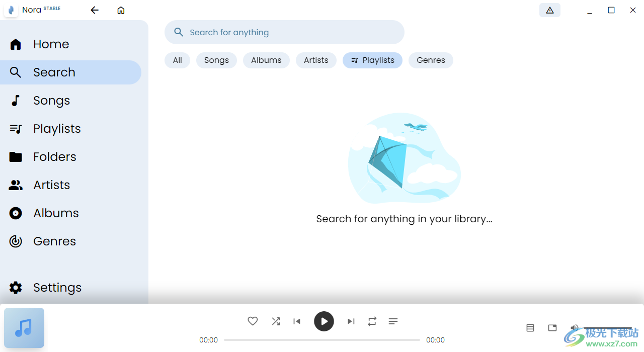Toggle the repeat mode icon
Viewport: 644px width, 352px height.
(372, 321)
